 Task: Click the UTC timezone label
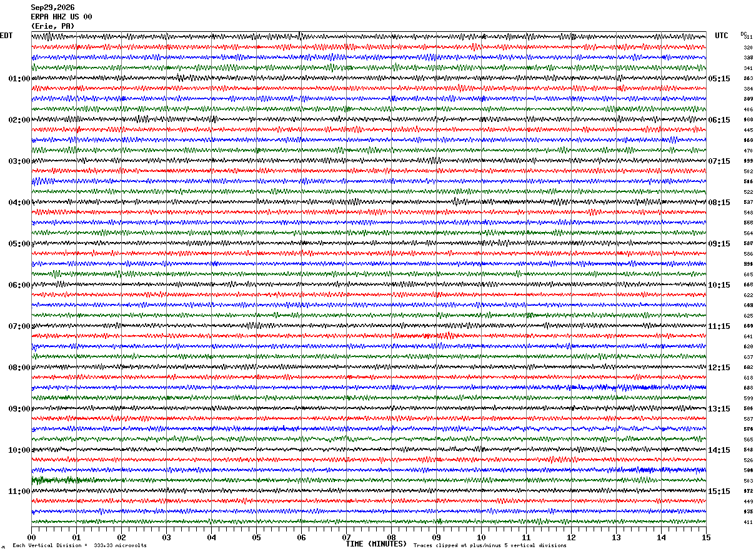pyautogui.click(x=722, y=36)
